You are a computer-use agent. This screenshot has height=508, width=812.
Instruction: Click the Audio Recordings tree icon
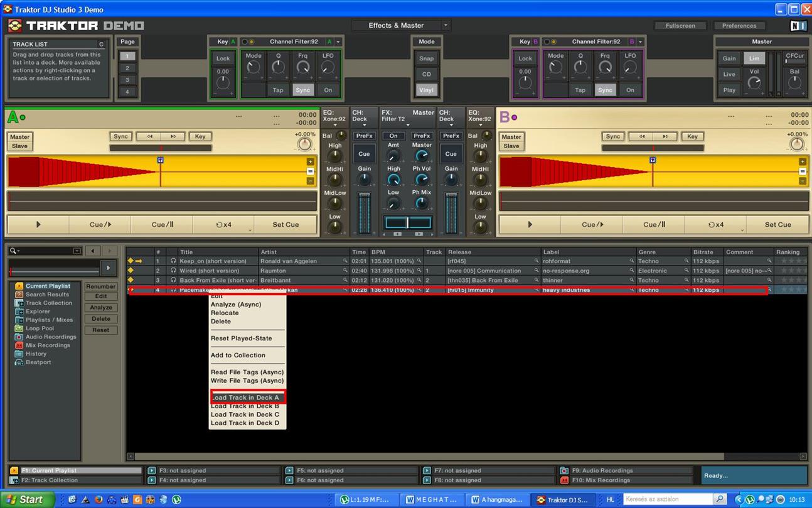19,337
